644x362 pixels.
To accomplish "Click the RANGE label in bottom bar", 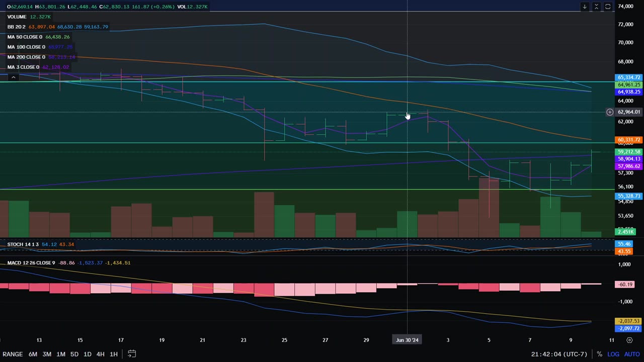I will click(x=13, y=354).
